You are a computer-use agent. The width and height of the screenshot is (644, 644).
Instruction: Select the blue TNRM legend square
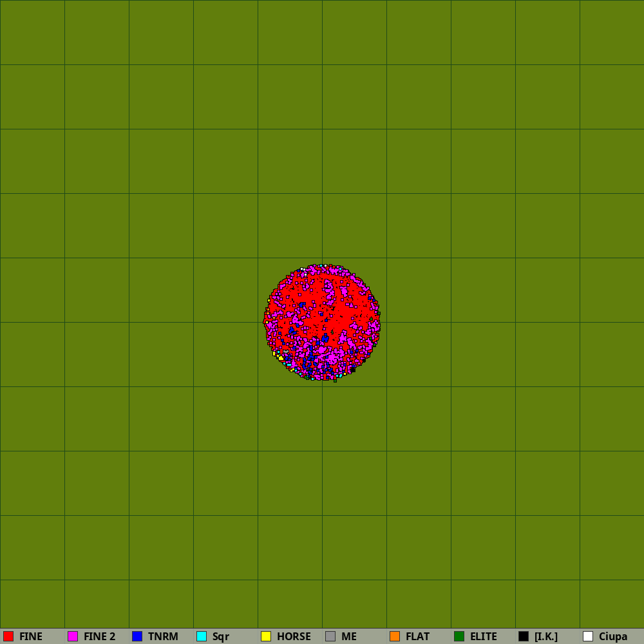click(x=137, y=636)
